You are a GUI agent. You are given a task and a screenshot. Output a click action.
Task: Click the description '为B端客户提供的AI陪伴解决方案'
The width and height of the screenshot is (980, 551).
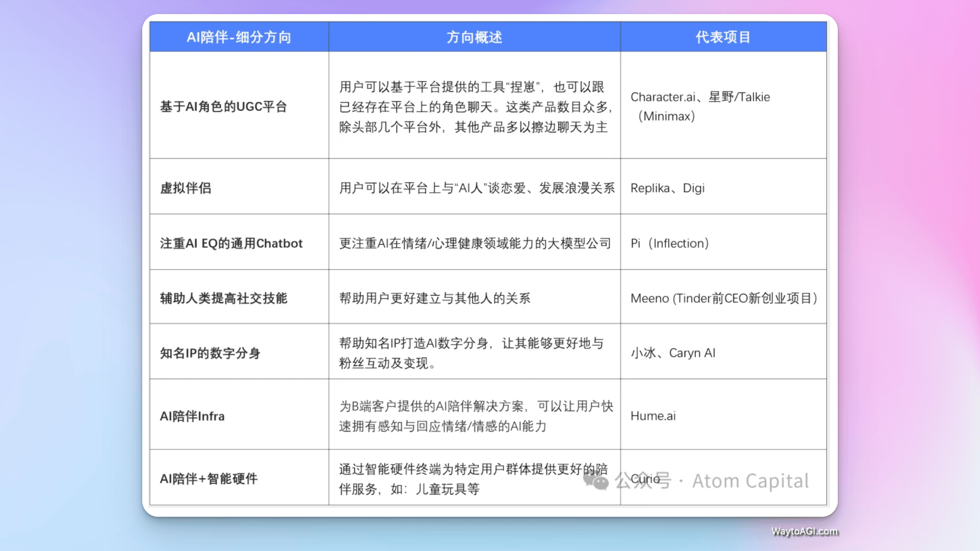tap(476, 416)
